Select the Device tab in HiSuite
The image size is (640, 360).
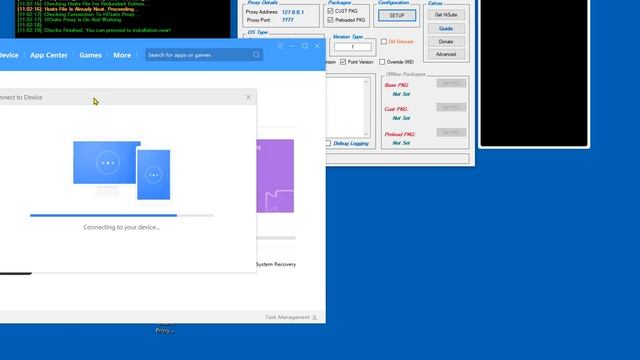[x=9, y=55]
